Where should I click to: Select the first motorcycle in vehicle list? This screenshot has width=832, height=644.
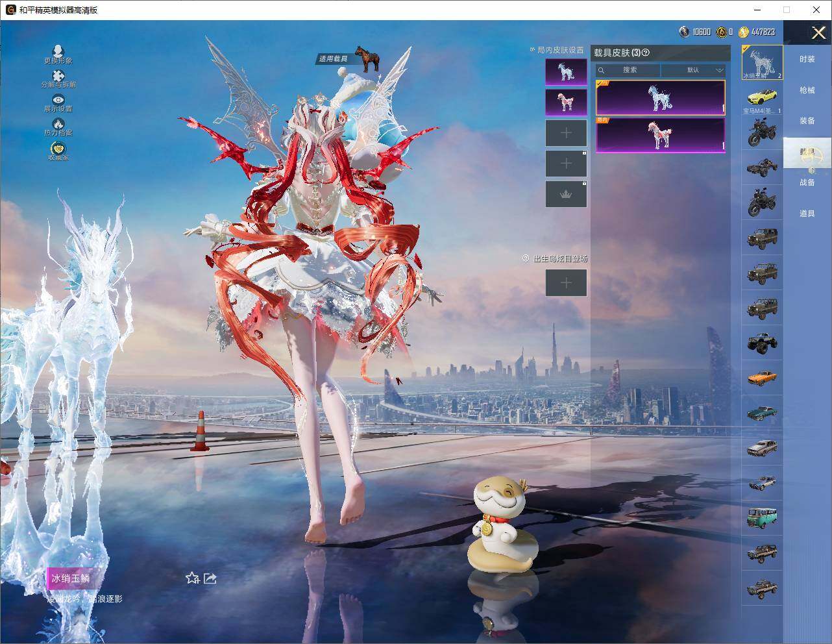click(762, 133)
